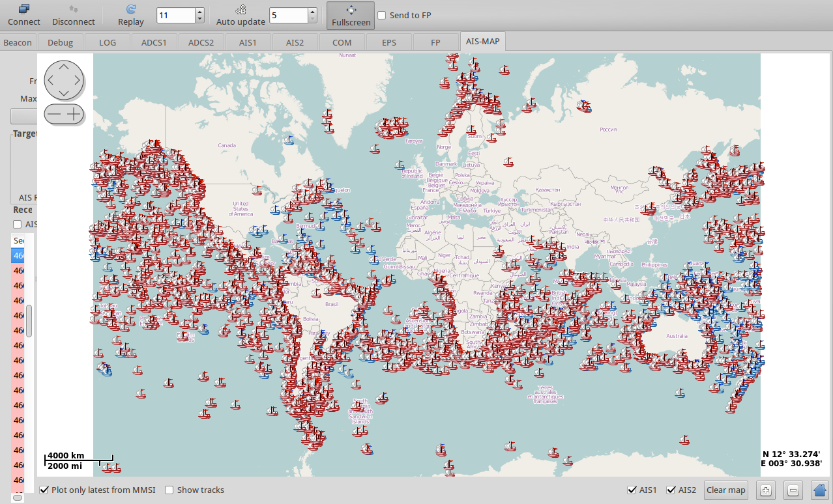
Task: Enable the Show tracks checkbox
Action: [169, 490]
